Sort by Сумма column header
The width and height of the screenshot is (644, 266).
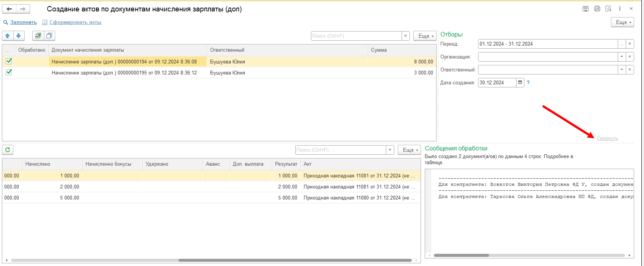tap(402, 50)
